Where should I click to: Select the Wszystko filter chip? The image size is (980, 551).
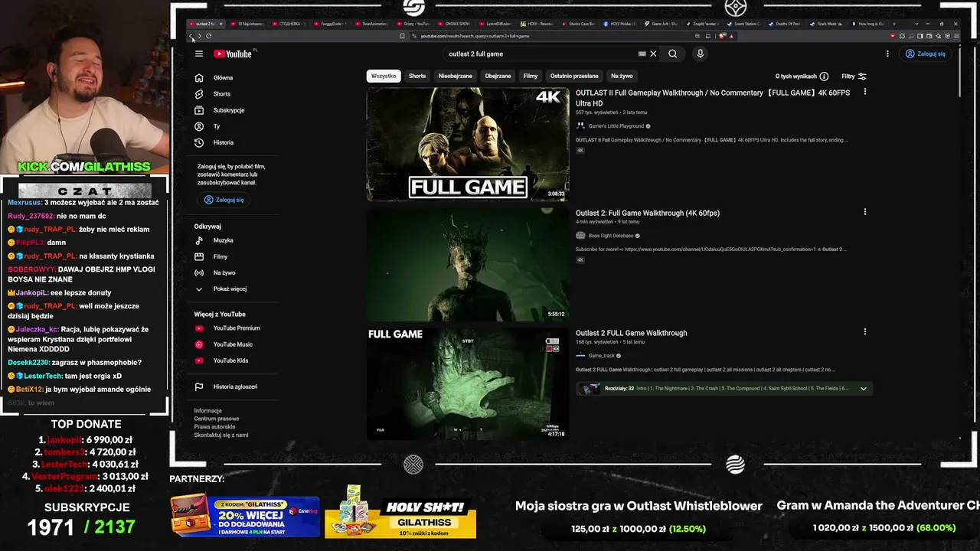tap(384, 77)
